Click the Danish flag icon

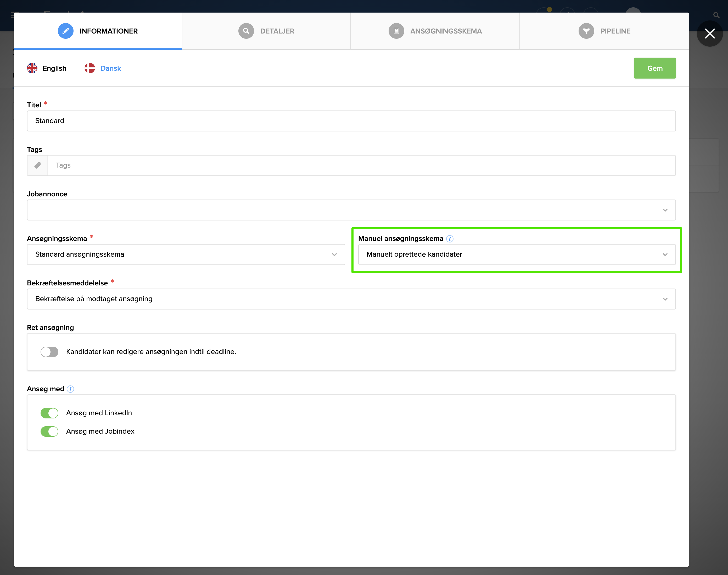pos(89,68)
